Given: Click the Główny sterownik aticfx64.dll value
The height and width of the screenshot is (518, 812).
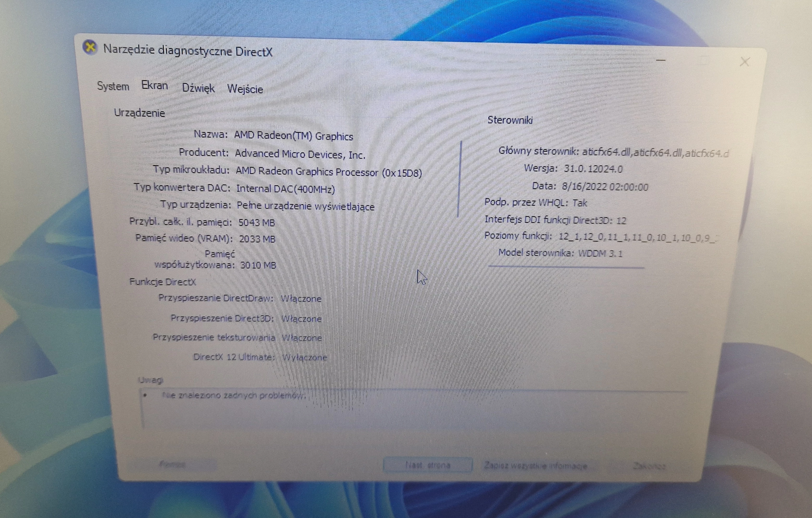Looking at the screenshot, I should point(656,153).
